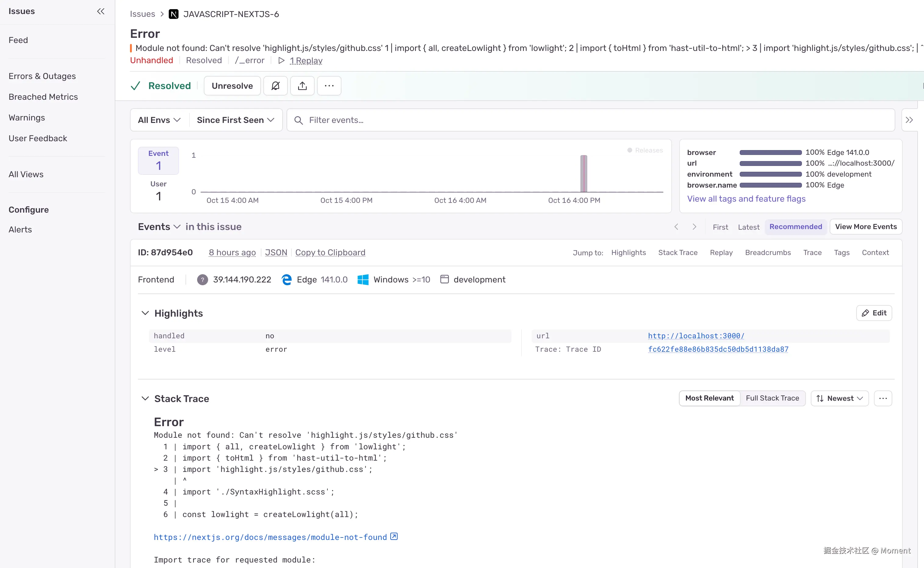Screen dimensions: 924x568
Task: Open Errors & Outages in sidebar
Action: click(x=42, y=76)
